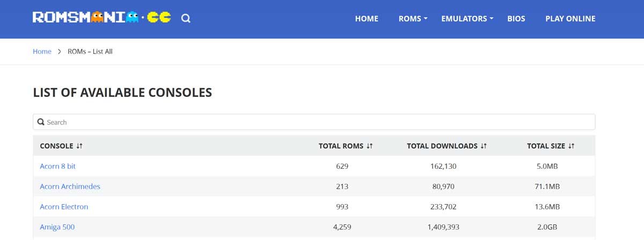Go to the HOME menu item
644x240 pixels.
pyautogui.click(x=367, y=18)
